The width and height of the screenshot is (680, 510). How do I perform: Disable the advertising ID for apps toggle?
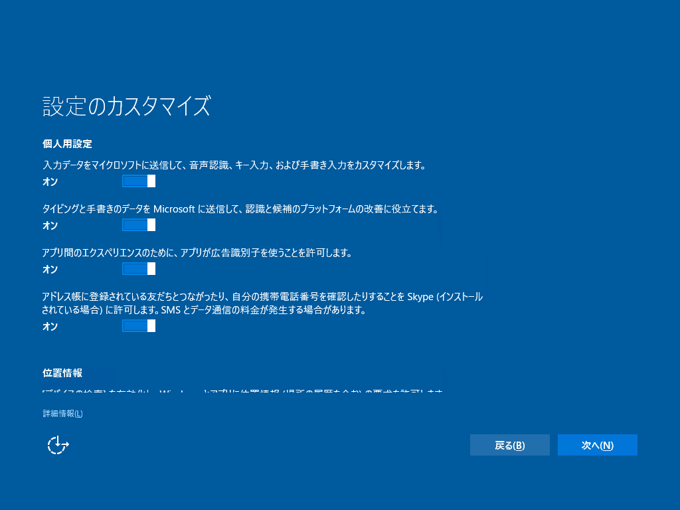pos(139,269)
